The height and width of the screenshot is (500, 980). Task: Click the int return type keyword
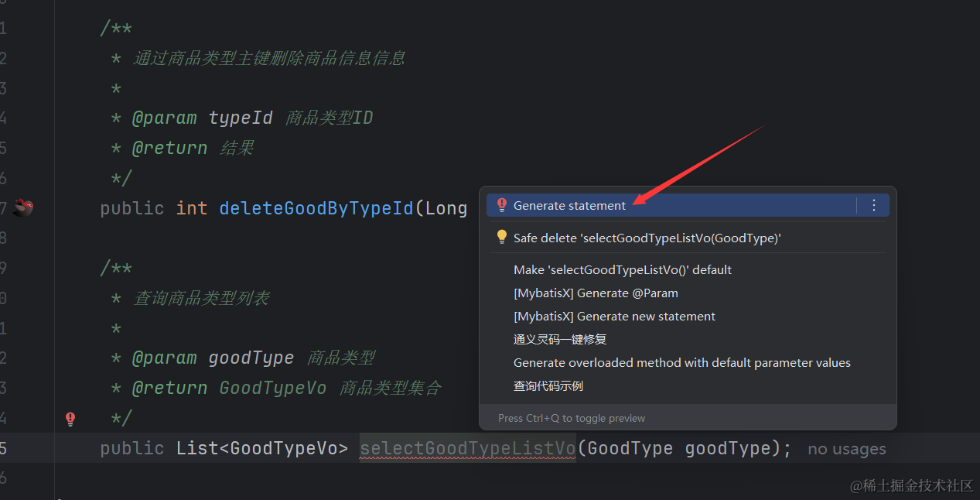pyautogui.click(x=192, y=208)
